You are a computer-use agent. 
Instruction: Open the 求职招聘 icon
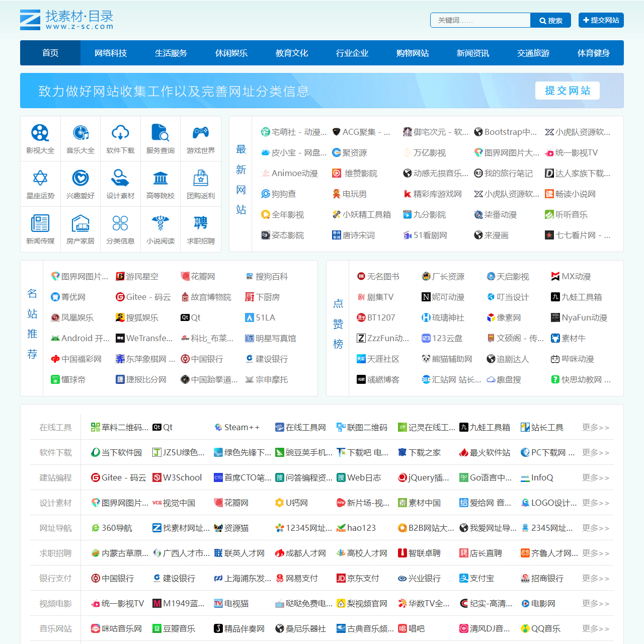[201, 223]
